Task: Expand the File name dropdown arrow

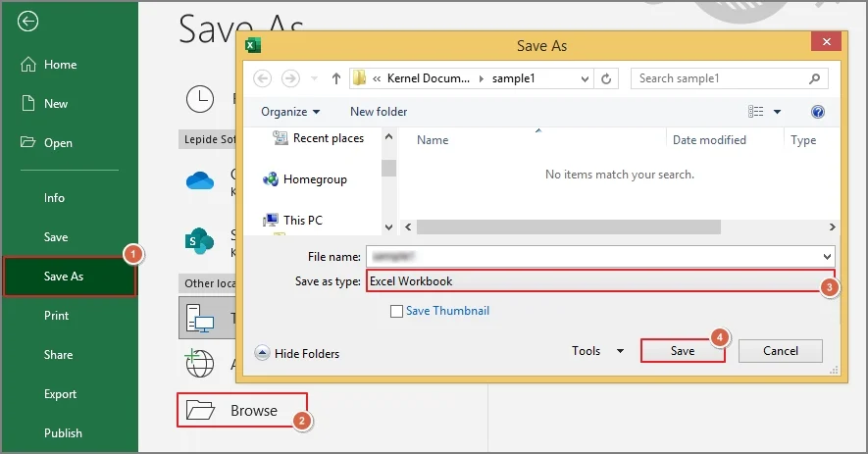Action: [x=827, y=257]
